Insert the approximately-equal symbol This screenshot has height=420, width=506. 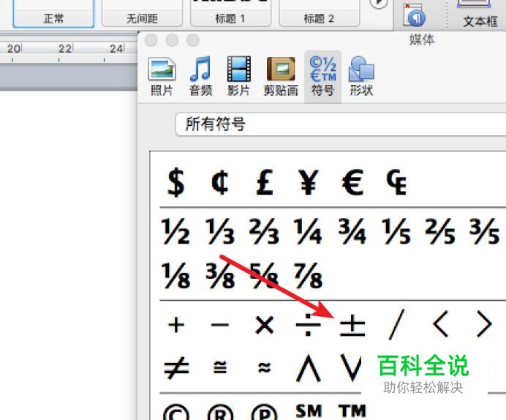(264, 367)
